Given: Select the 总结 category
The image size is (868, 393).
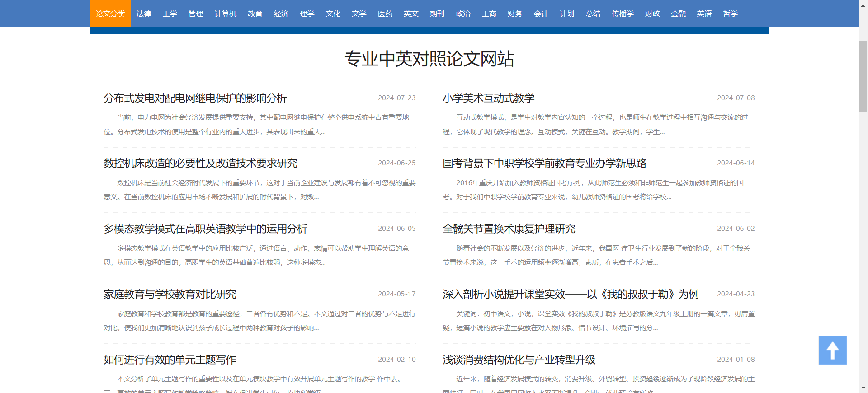Looking at the screenshot, I should (x=593, y=14).
